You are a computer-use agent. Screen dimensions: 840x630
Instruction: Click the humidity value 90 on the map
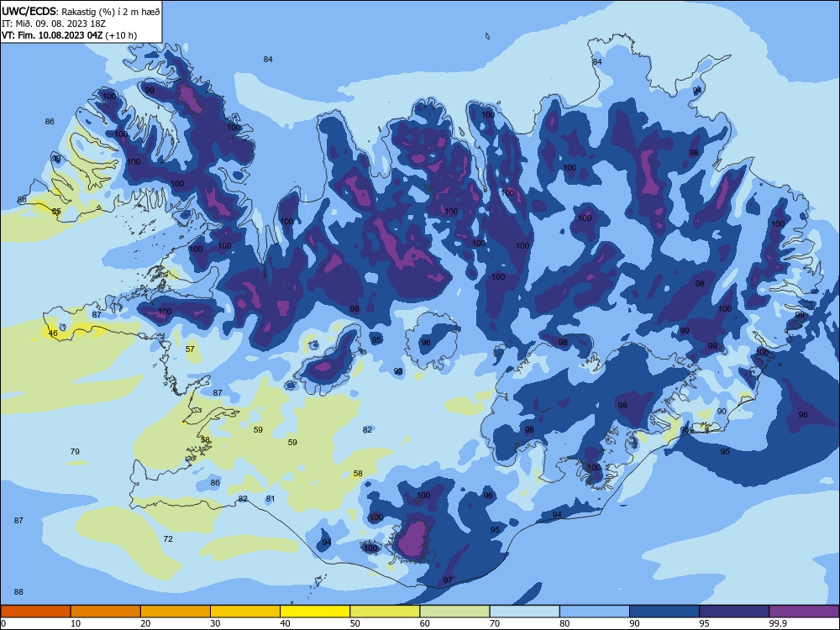pyautogui.click(x=722, y=412)
